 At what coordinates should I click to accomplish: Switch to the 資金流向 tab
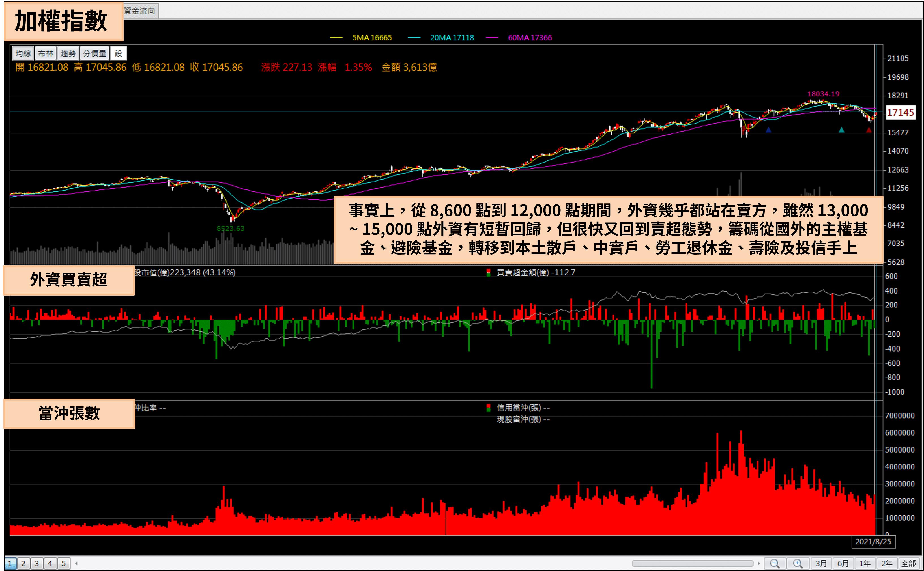140,11
